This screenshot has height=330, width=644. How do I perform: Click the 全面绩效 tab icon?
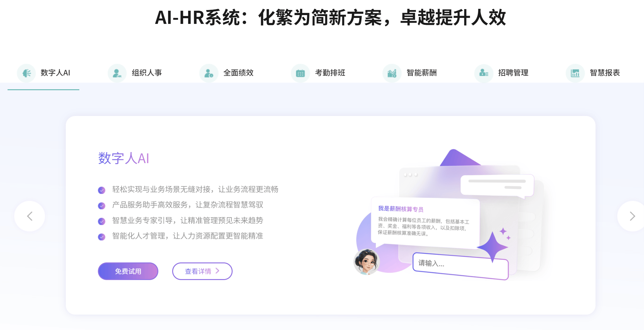click(x=209, y=73)
